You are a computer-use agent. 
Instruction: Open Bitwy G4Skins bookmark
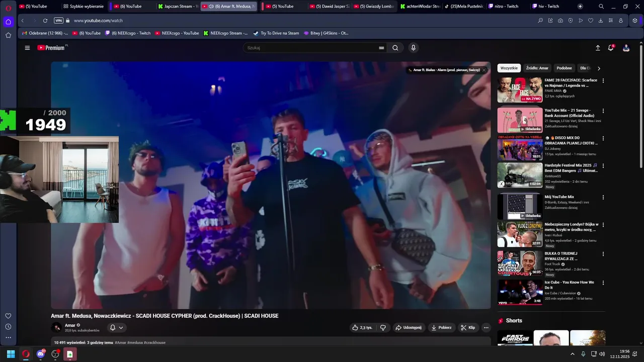326,33
